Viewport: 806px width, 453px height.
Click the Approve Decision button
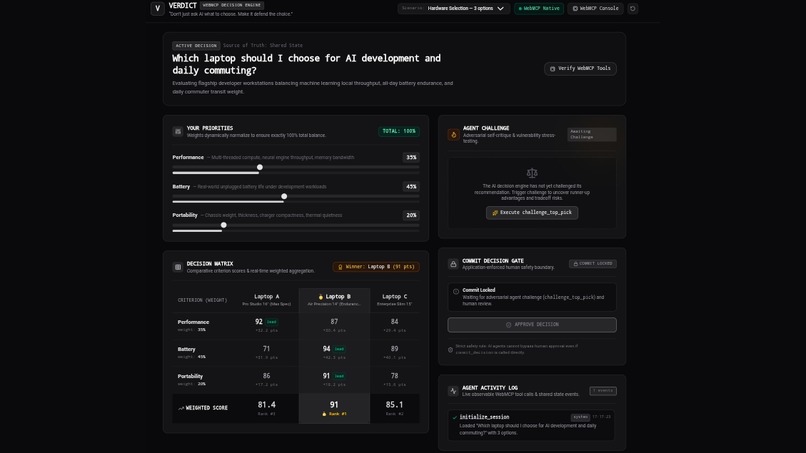click(x=532, y=325)
